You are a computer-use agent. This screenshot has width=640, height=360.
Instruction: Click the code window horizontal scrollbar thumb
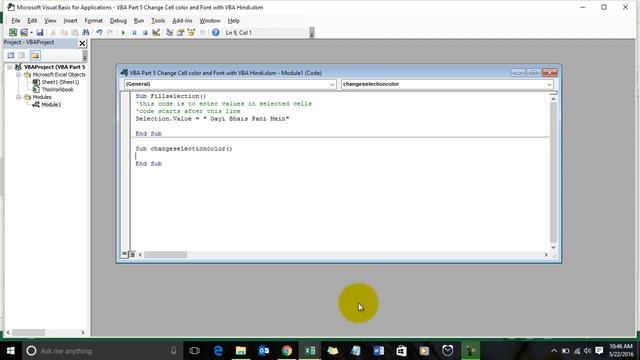[x=165, y=255]
